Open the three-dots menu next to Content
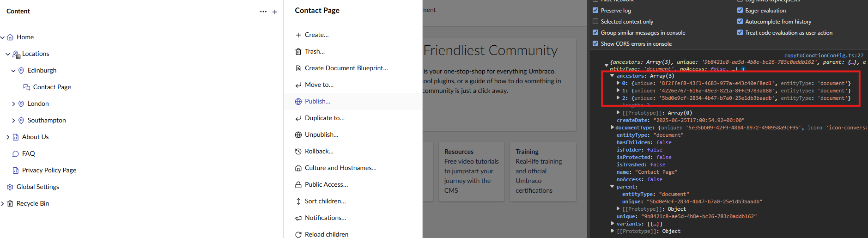 click(x=263, y=12)
